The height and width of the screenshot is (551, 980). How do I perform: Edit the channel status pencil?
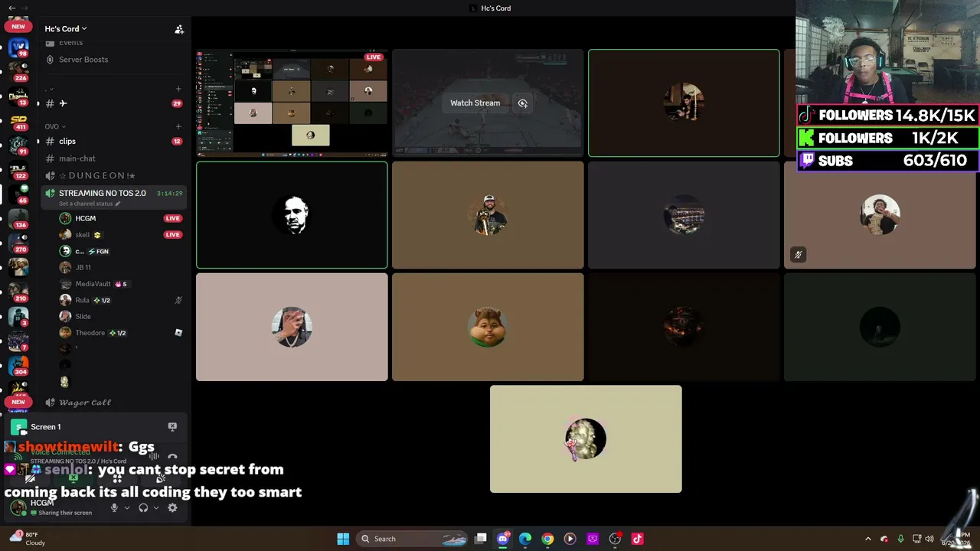tap(118, 204)
